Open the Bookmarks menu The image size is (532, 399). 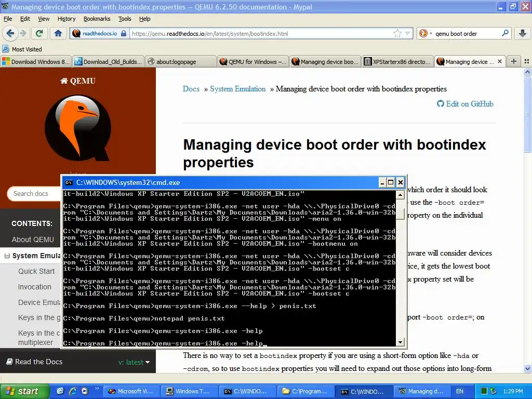97,19
